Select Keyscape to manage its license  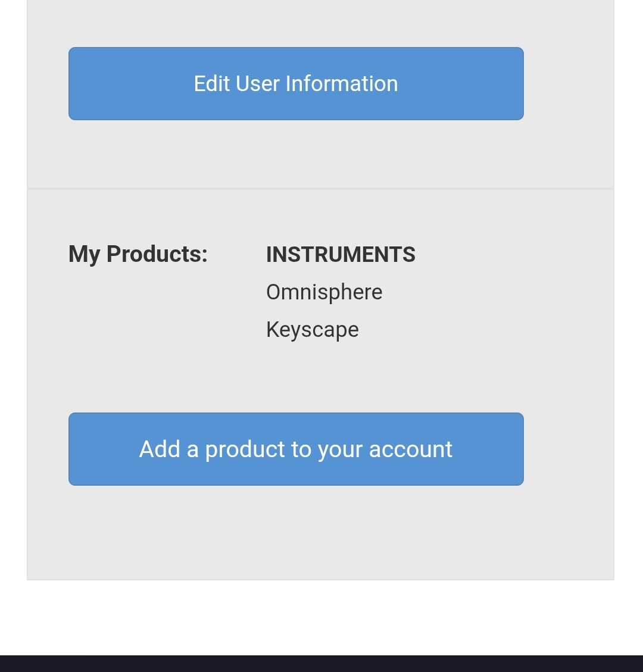313,329
